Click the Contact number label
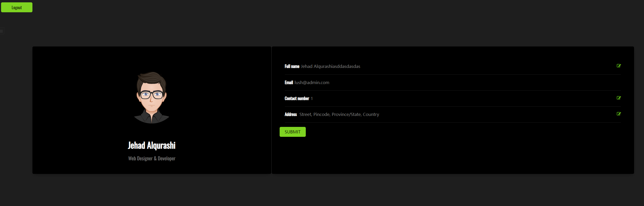This screenshot has height=206, width=644. tap(297, 98)
